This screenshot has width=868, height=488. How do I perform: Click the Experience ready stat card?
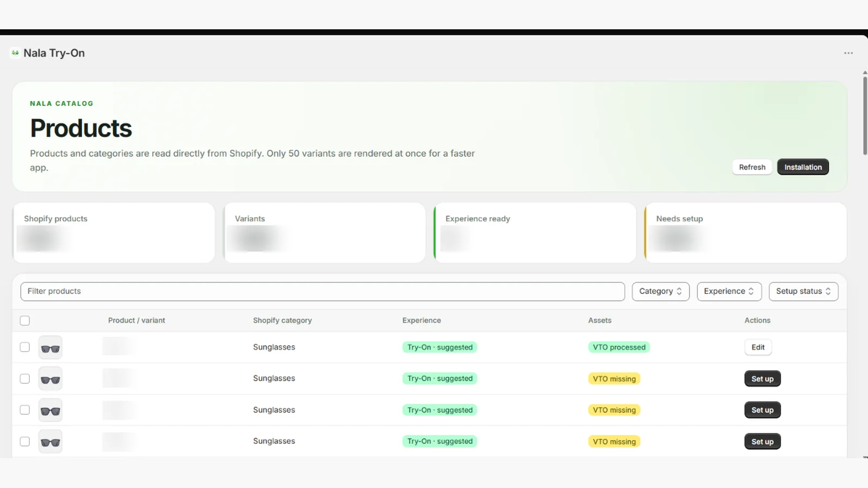click(535, 233)
